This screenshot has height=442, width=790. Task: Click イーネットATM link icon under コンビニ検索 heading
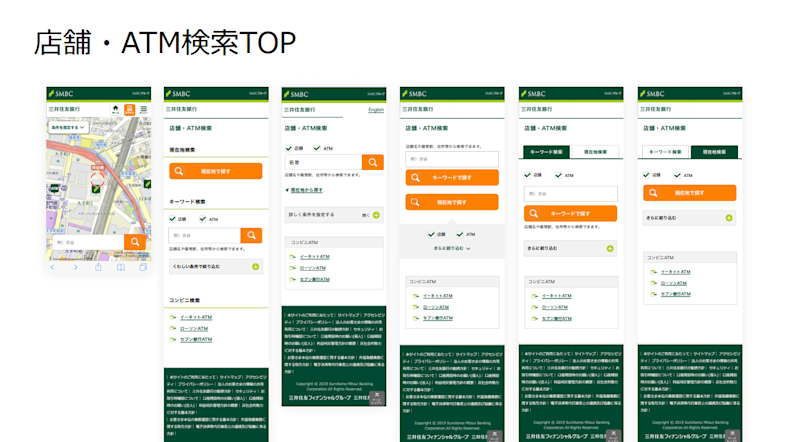click(x=173, y=318)
